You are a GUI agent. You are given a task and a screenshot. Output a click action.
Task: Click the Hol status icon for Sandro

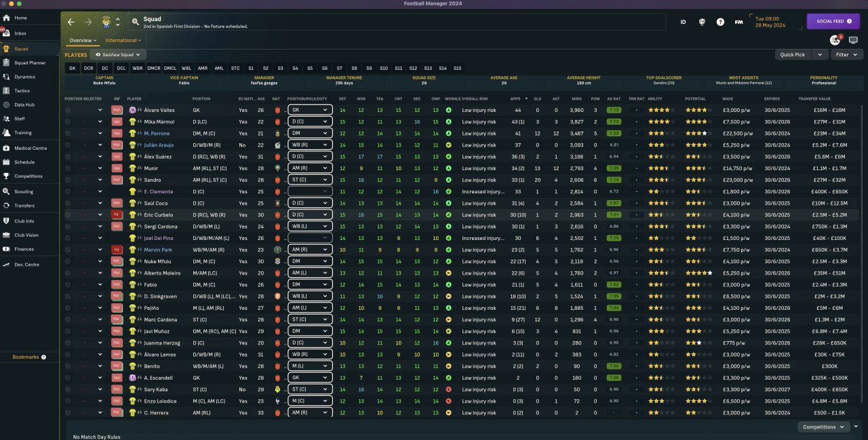click(x=117, y=180)
